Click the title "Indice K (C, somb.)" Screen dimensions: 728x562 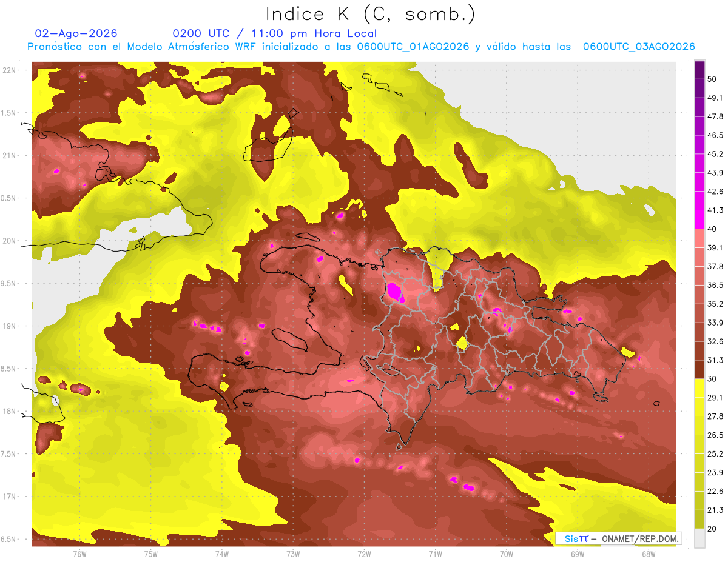pyautogui.click(x=371, y=14)
